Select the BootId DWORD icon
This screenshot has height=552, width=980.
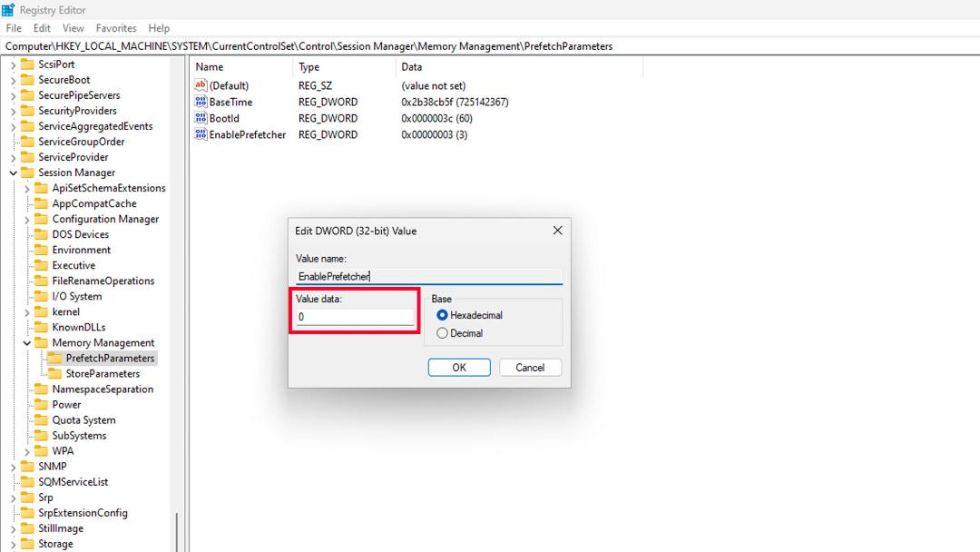click(201, 118)
